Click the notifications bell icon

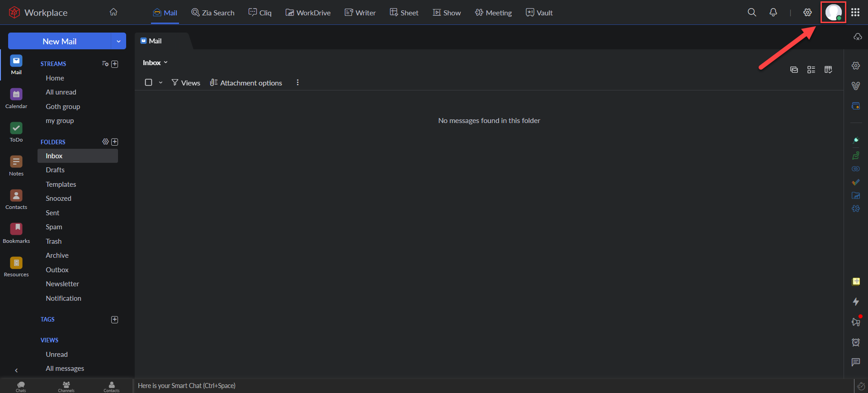tap(773, 13)
